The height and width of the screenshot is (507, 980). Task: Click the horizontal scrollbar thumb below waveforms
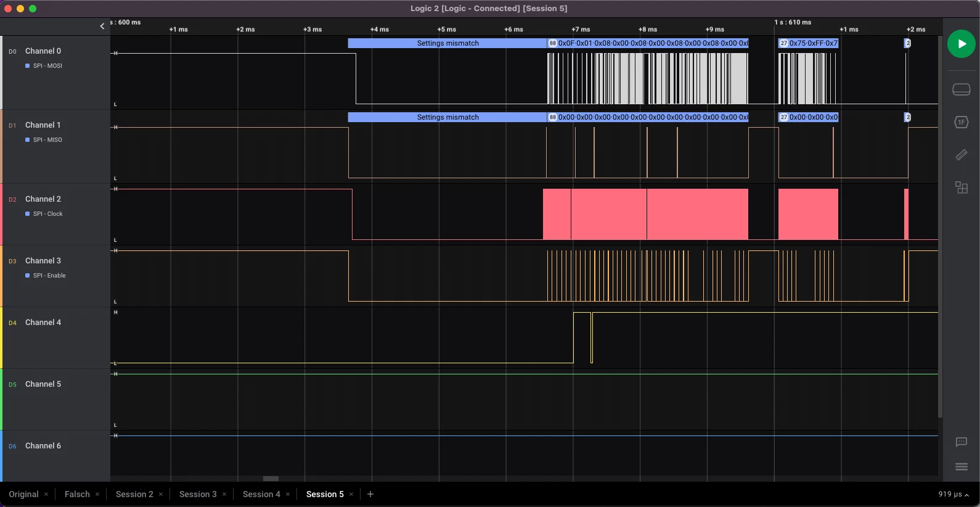point(271,479)
